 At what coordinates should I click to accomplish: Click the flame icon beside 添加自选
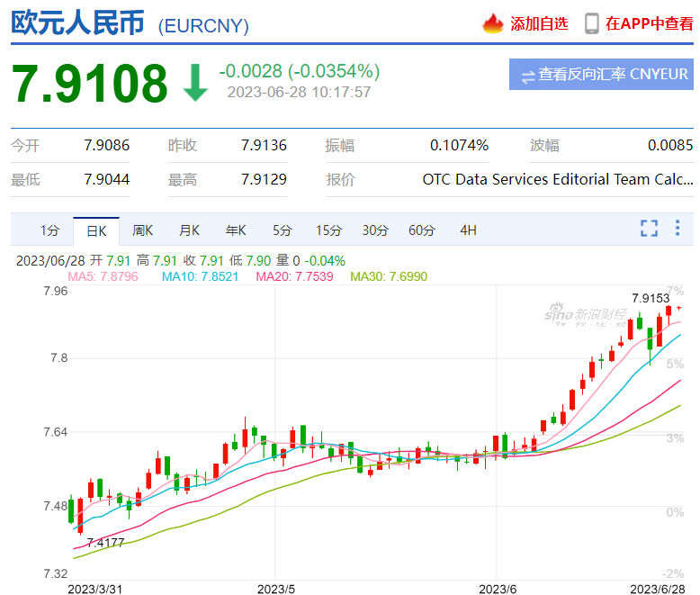pos(493,23)
